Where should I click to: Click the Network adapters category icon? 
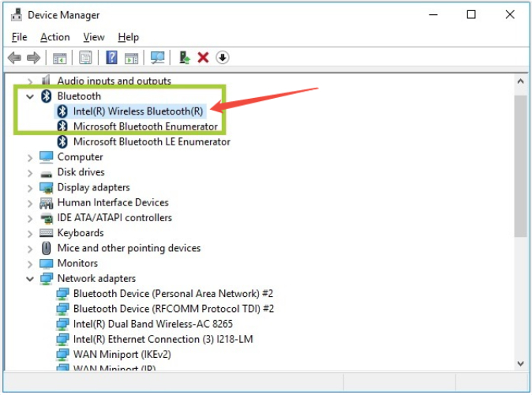pyautogui.click(x=46, y=279)
